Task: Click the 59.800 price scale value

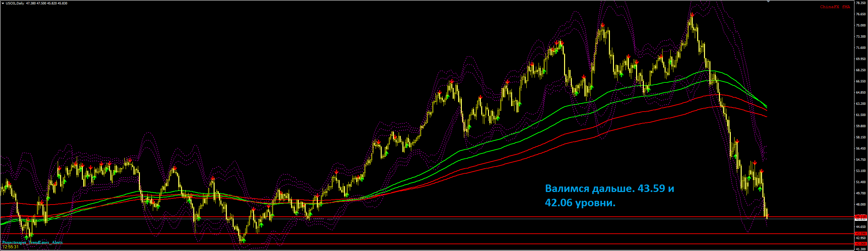Action: pos(861,126)
